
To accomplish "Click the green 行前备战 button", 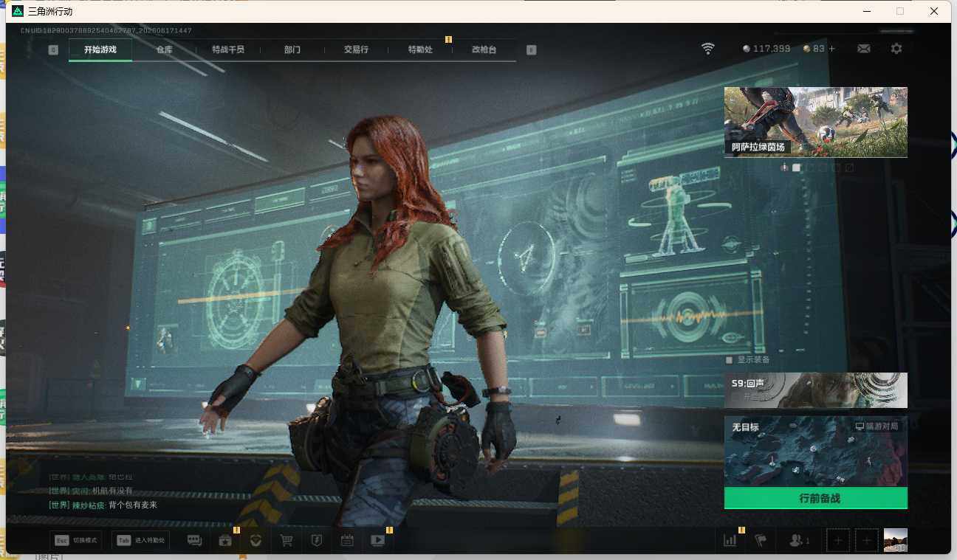I will click(816, 498).
